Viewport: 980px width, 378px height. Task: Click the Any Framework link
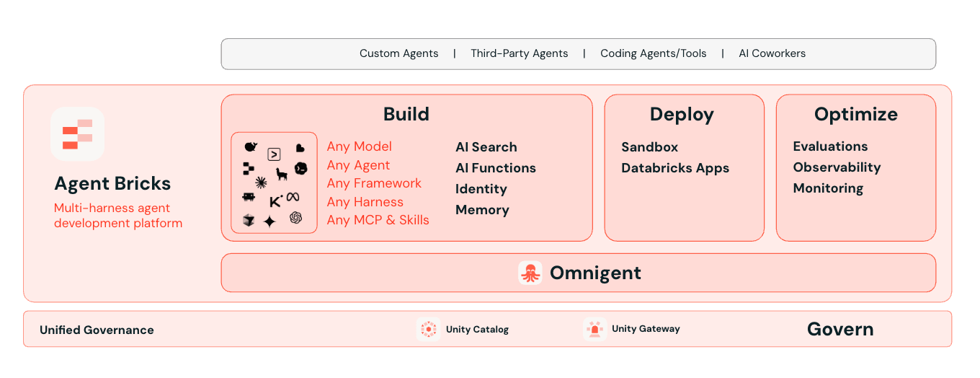click(x=374, y=183)
